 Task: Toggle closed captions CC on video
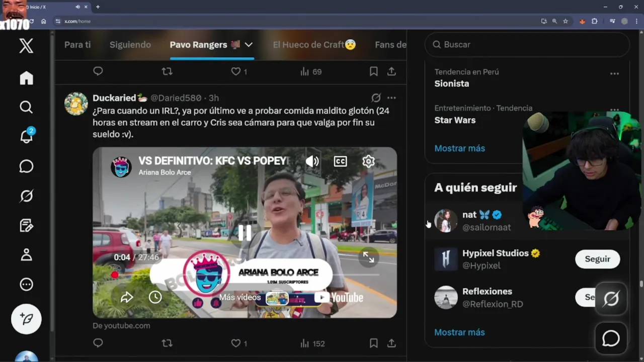[x=340, y=161]
